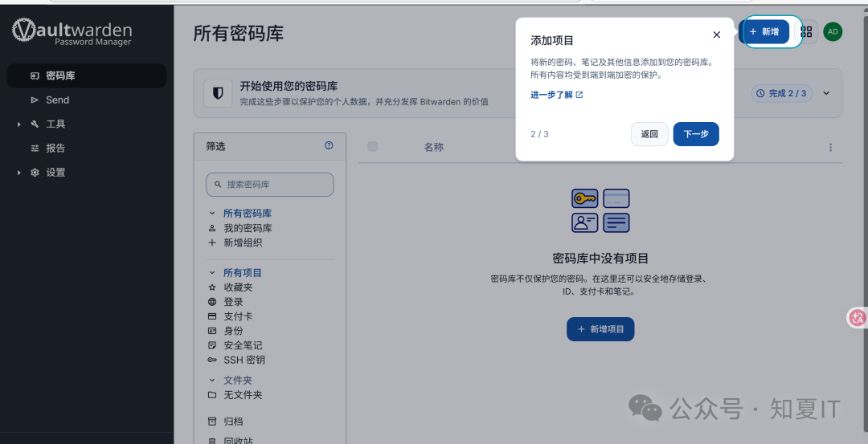This screenshot has height=444, width=868.
Task: Filter by 支付卡 items
Action: point(238,316)
